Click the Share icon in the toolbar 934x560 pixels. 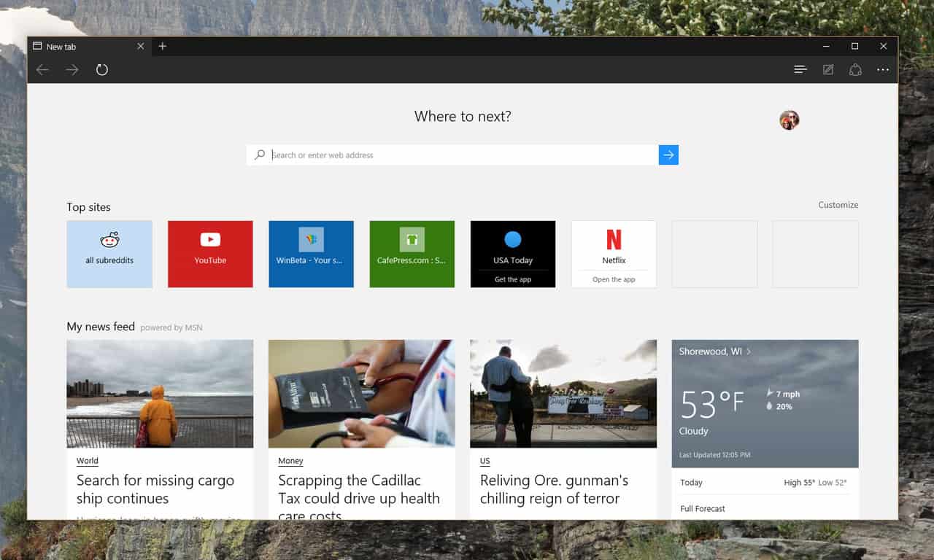pyautogui.click(x=855, y=70)
